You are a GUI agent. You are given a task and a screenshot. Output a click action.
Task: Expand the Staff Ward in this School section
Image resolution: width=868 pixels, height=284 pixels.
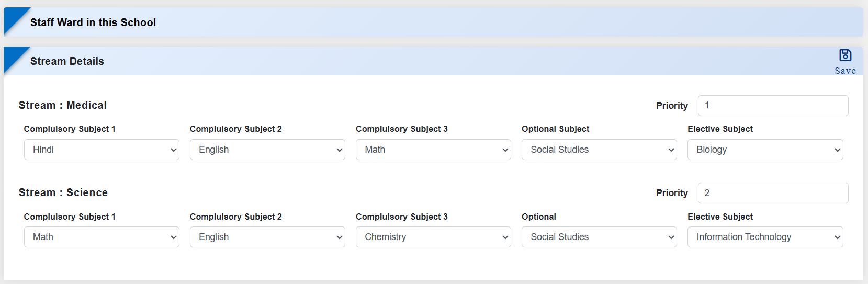point(93,22)
